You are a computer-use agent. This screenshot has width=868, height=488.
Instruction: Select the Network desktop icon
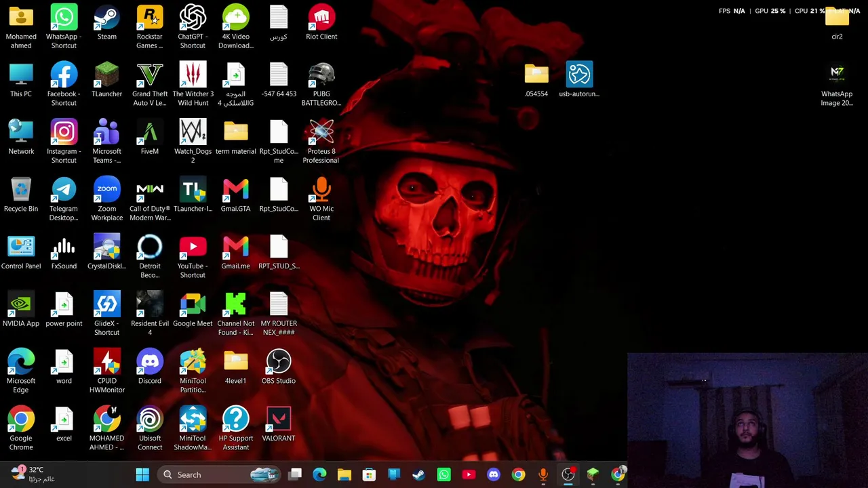21,138
